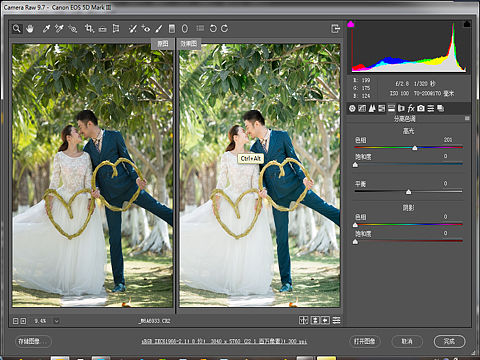Click the balance value field
480x360 pixels.
click(x=445, y=183)
